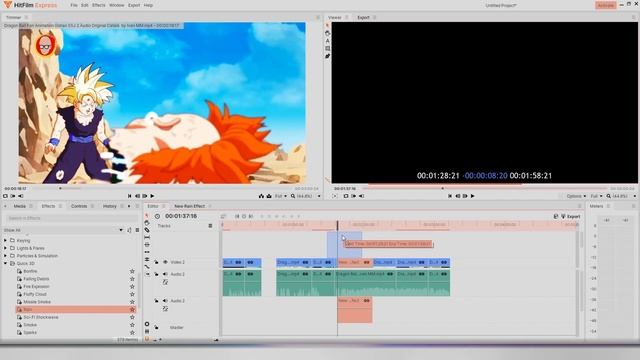Expand the Keying effects folder
640x360 pixels.
[5, 241]
